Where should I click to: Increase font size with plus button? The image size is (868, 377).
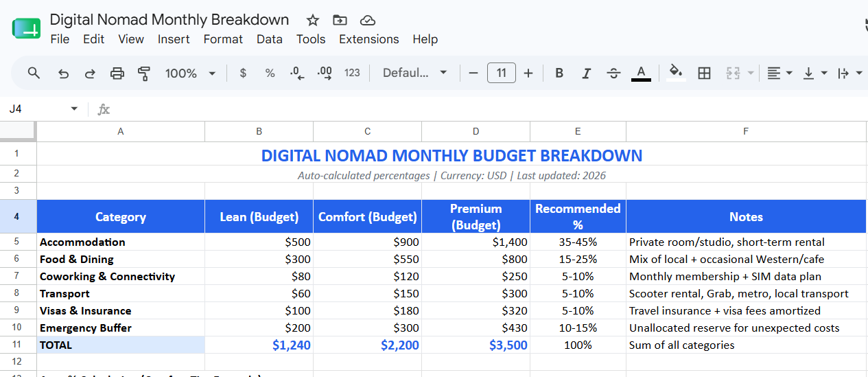528,73
